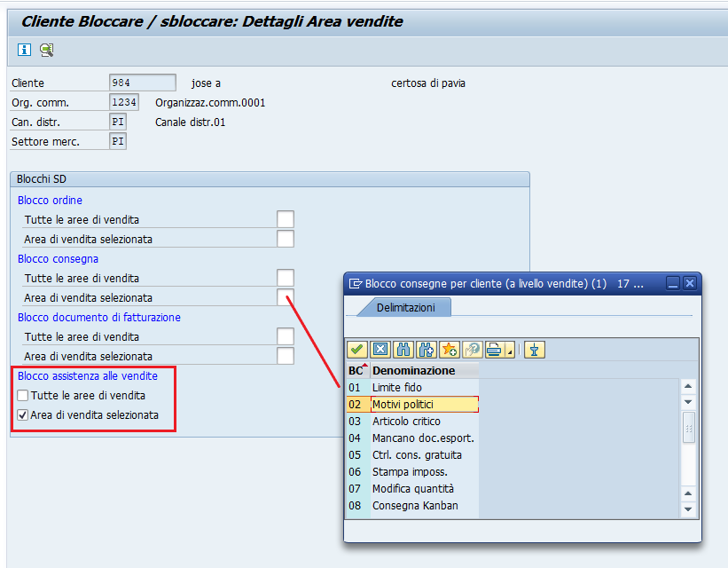The width and height of the screenshot is (728, 568).
Task: Click Blocco ordine all areas field
Action: point(285,219)
